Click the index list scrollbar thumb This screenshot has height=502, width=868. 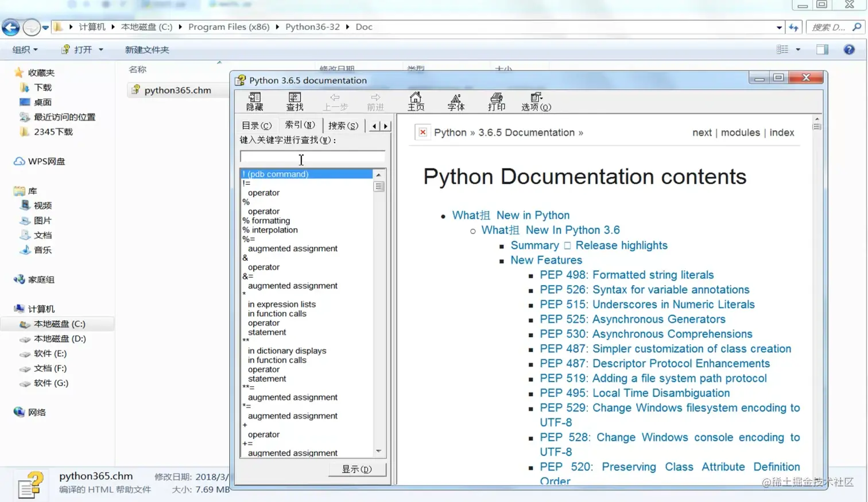(379, 186)
